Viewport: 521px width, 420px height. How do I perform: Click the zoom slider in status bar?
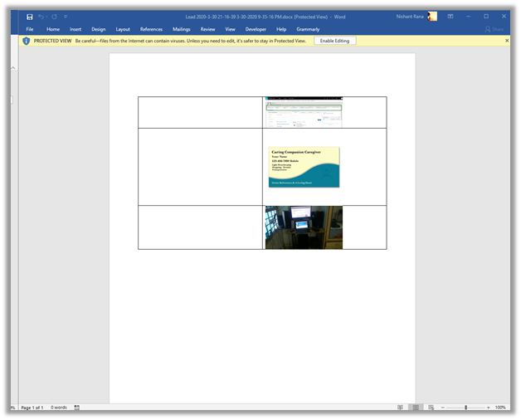(x=465, y=408)
